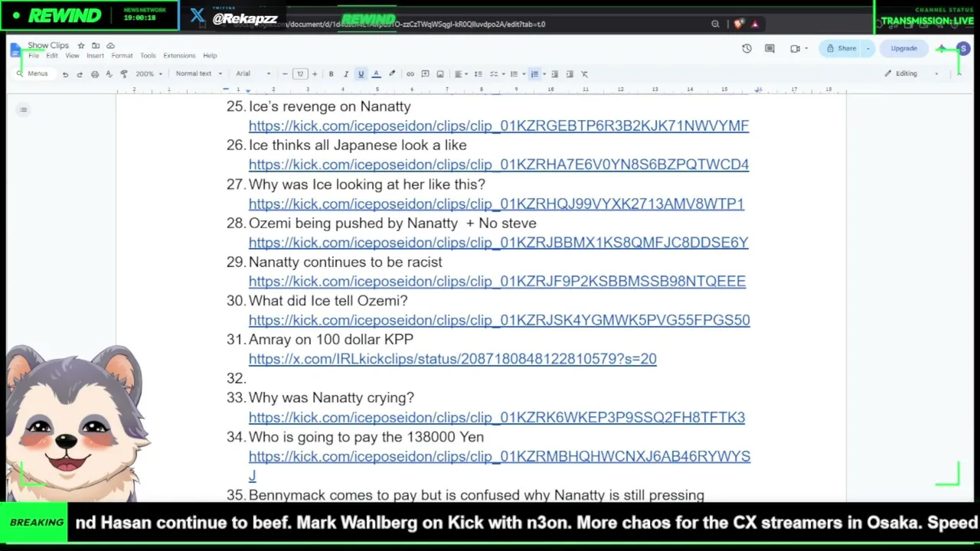
Task: Click the Show Clips document title
Action: click(x=48, y=46)
